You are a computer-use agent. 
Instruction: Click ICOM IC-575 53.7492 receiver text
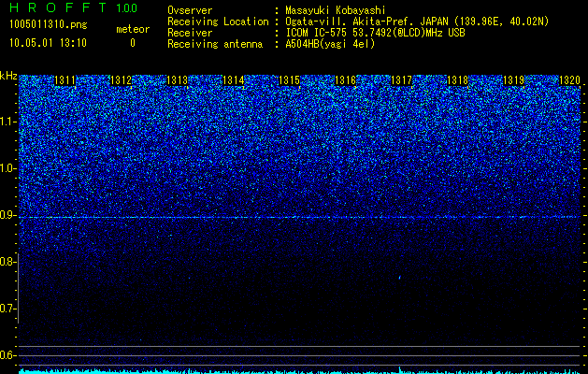point(375,33)
